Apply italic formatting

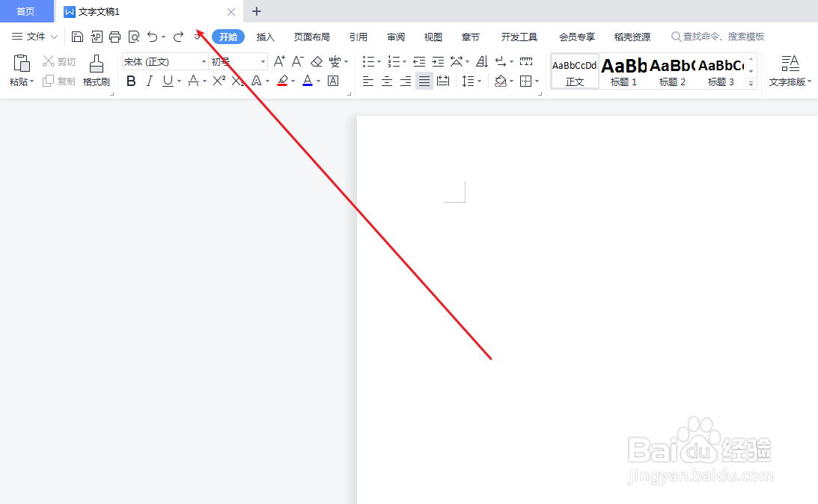[x=149, y=80]
